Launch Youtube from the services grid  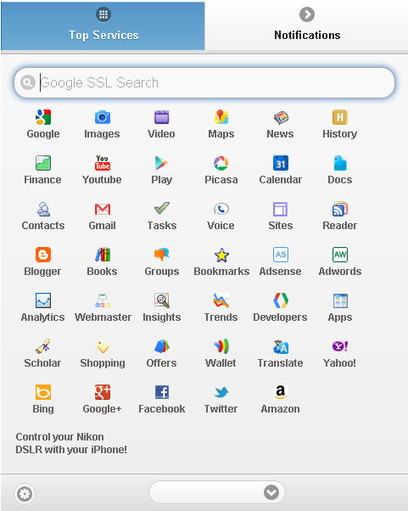click(102, 163)
